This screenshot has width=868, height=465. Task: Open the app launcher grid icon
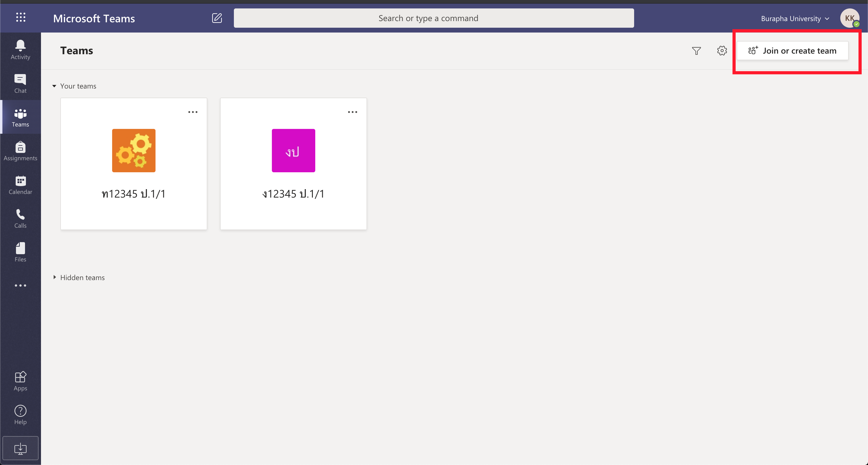pyautogui.click(x=20, y=17)
